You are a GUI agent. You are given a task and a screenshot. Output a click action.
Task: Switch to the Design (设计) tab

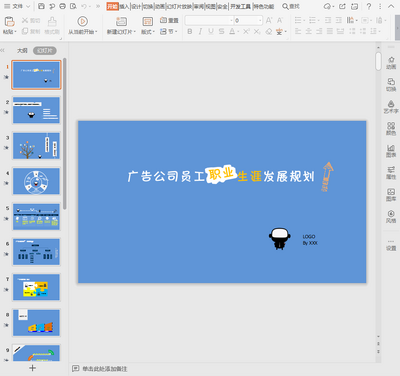(x=136, y=6)
